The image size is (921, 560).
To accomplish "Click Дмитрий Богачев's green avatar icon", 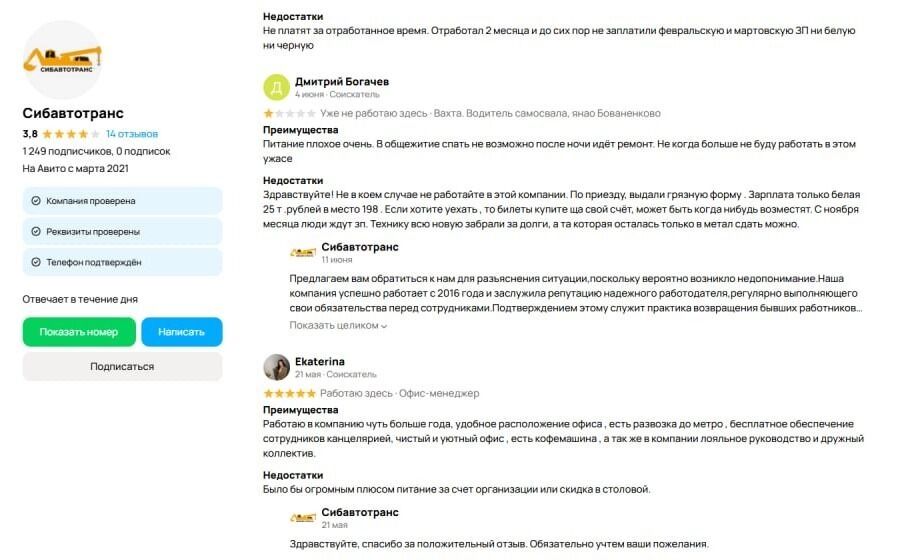I will 276,87.
